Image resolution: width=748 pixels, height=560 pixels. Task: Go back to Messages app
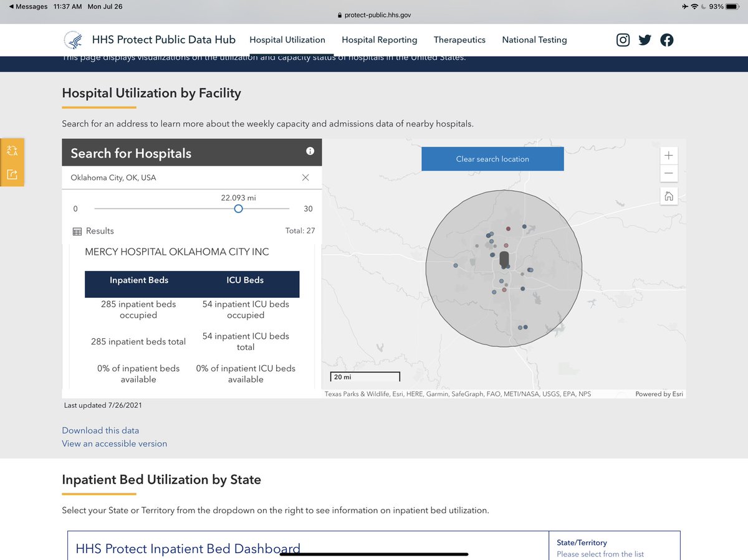(x=28, y=6)
